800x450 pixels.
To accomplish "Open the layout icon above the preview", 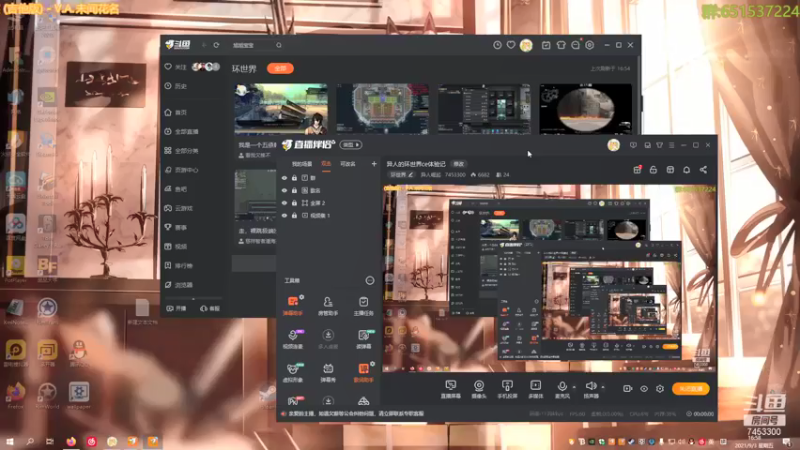I will 670,170.
